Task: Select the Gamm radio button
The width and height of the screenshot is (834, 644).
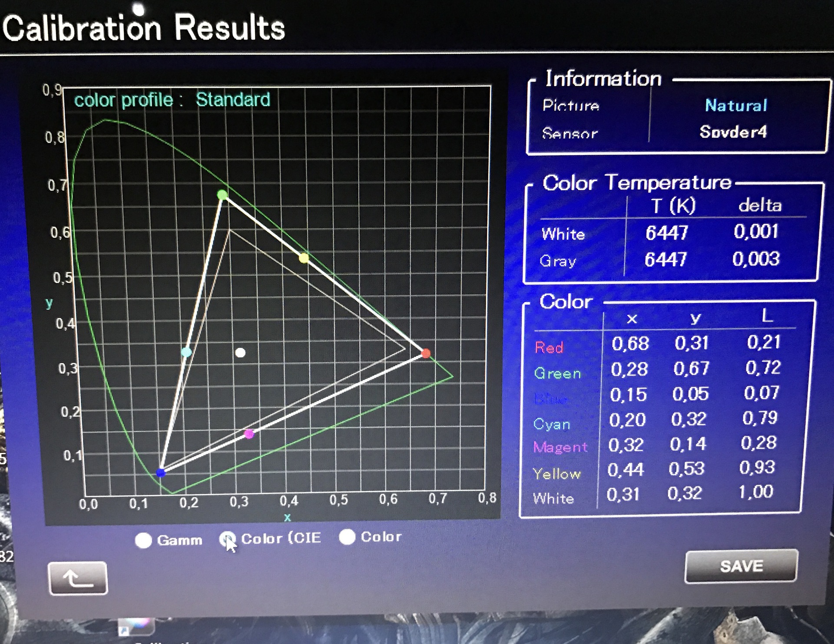Action: coord(143,541)
